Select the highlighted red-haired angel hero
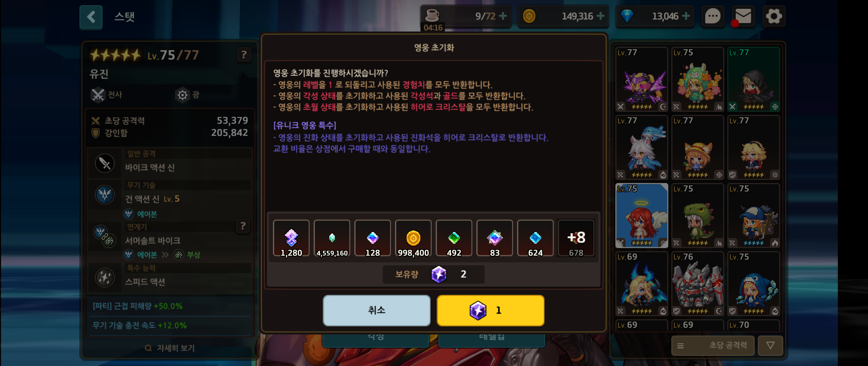The height and width of the screenshot is (366, 868). pyautogui.click(x=642, y=216)
